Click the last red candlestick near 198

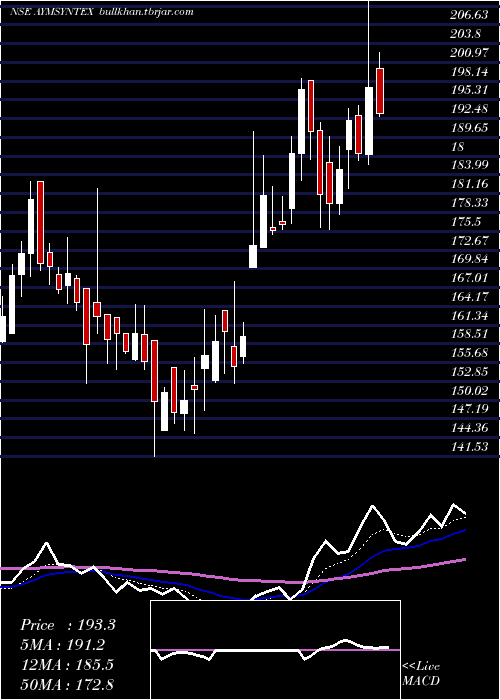tap(380, 91)
